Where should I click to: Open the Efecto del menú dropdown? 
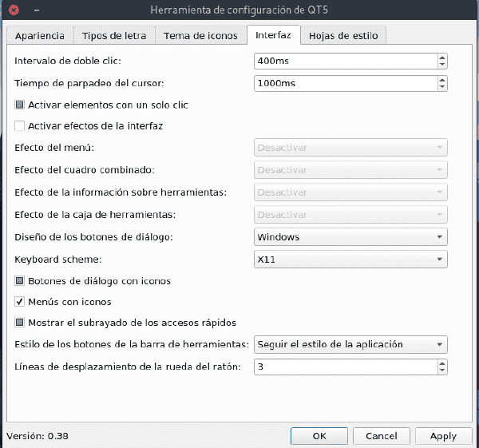click(350, 148)
